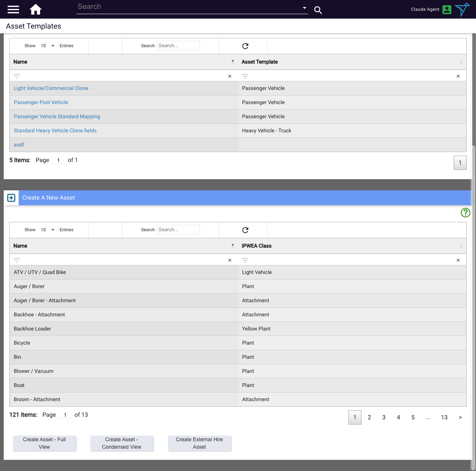Select the Auger / Borer row
This screenshot has height=471, width=476.
238,287
